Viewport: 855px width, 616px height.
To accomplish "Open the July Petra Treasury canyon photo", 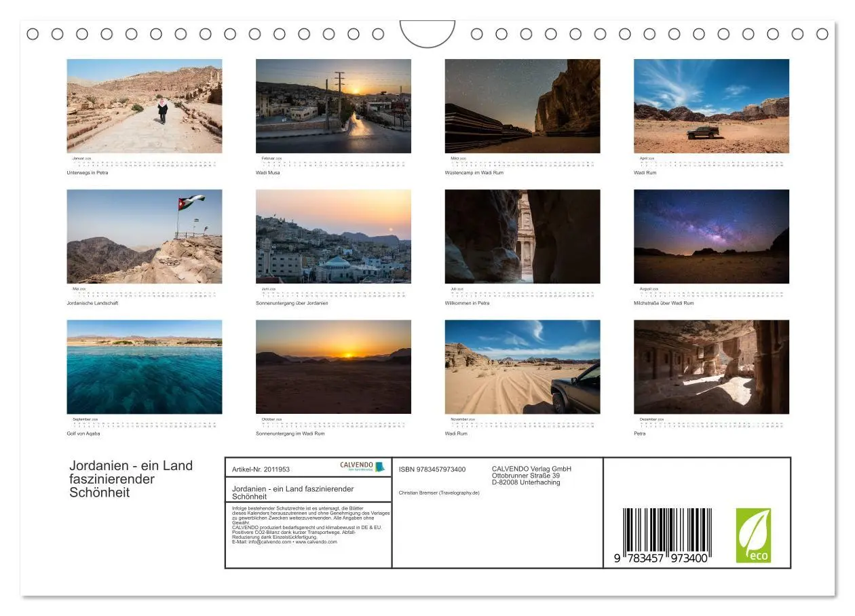I will (522, 236).
